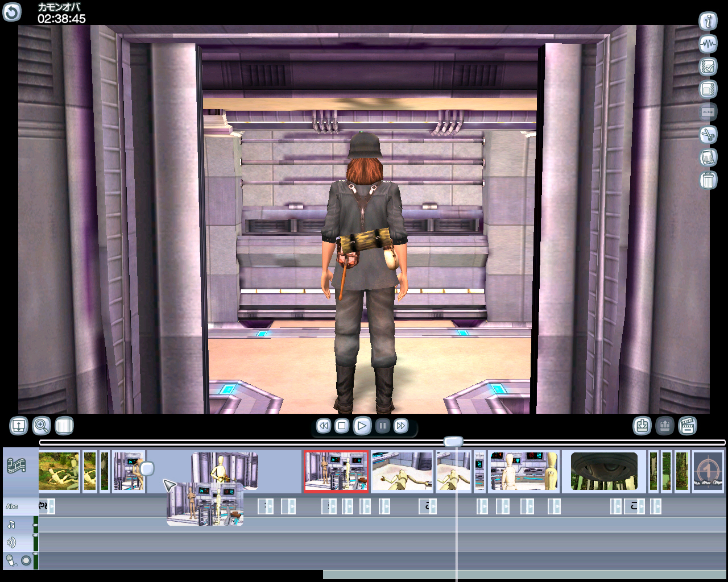The image size is (728, 582).
Task: Pause the movie playback
Action: coord(383,426)
